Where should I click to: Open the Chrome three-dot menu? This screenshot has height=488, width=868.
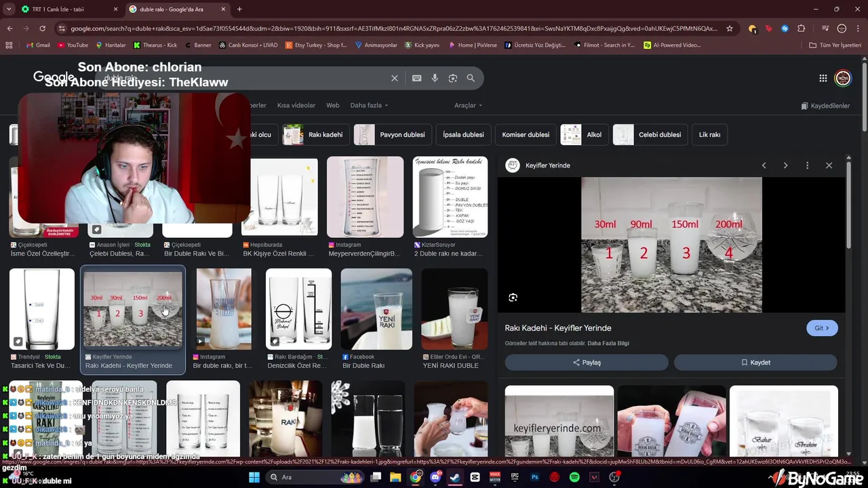(859, 28)
